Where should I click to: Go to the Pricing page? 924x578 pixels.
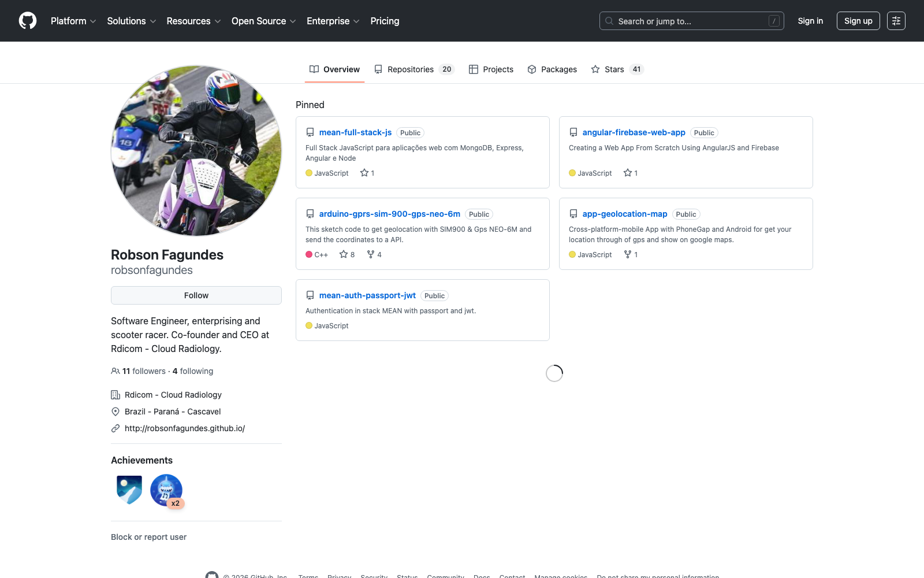pyautogui.click(x=385, y=21)
